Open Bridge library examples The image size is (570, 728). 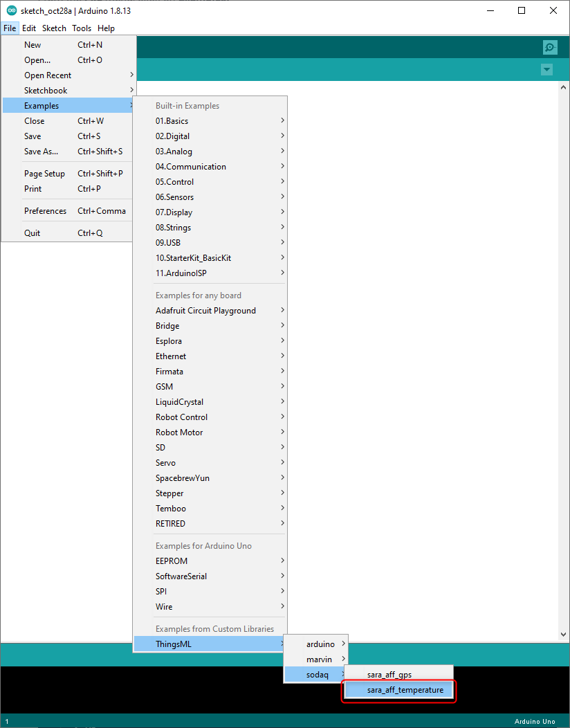(x=210, y=326)
